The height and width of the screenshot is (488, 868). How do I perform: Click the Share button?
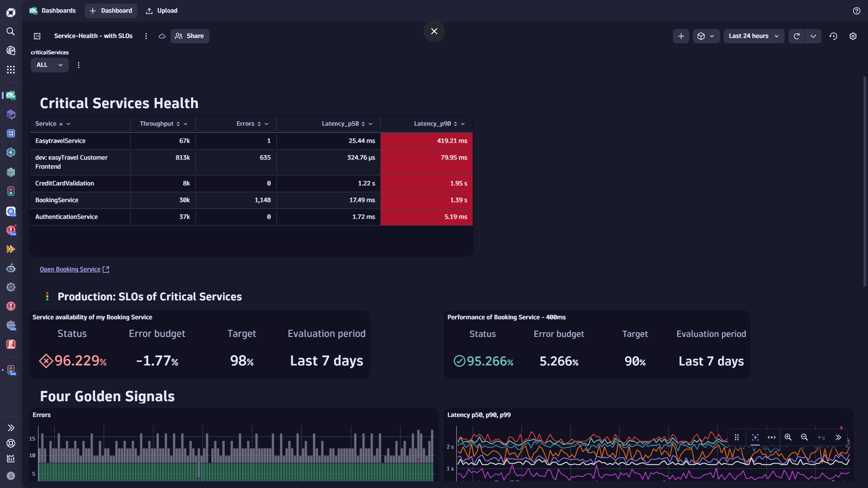[190, 36]
